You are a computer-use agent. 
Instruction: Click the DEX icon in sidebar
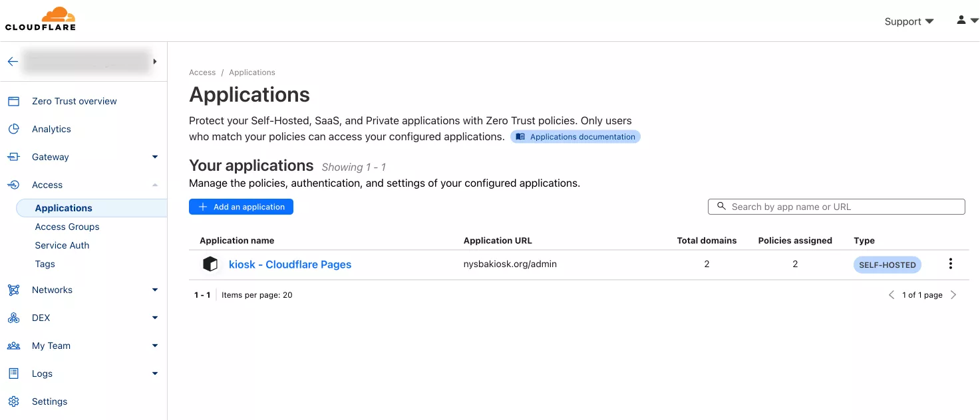pyautogui.click(x=13, y=318)
